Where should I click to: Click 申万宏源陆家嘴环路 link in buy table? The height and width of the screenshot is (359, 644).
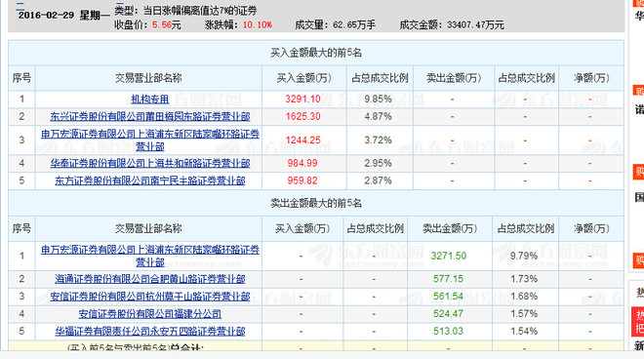150,140
